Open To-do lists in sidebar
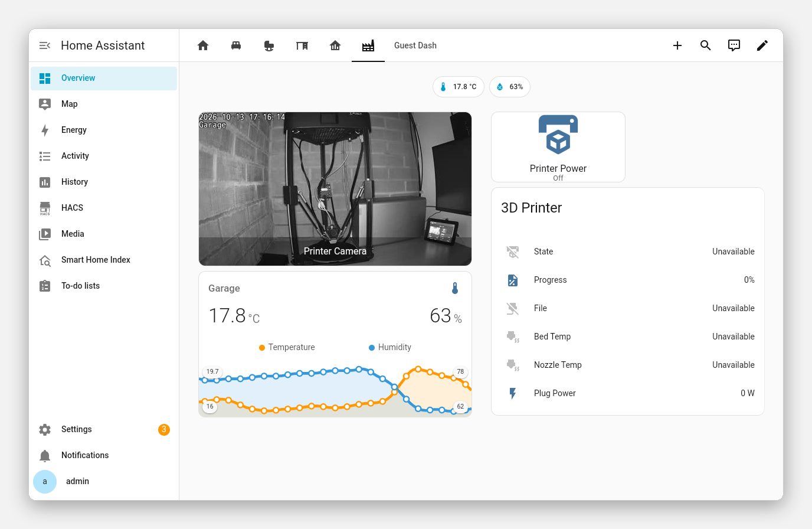Image resolution: width=812 pixels, height=529 pixels. (104, 286)
